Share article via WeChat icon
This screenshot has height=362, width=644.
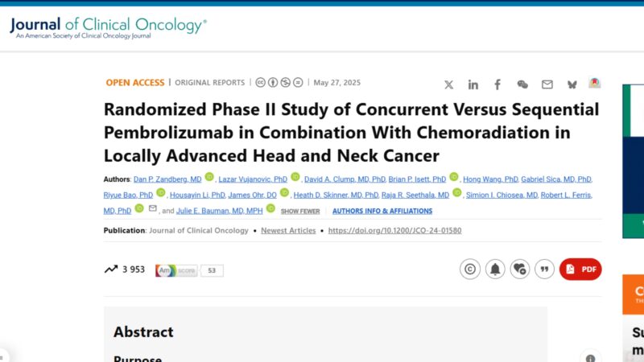click(522, 84)
